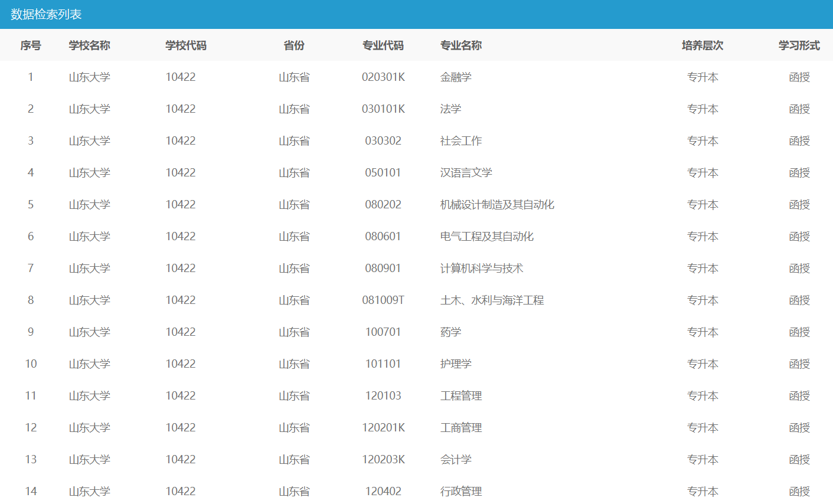The width and height of the screenshot is (833, 504).
Task: Click major code 120203K
Action: pyautogui.click(x=383, y=460)
